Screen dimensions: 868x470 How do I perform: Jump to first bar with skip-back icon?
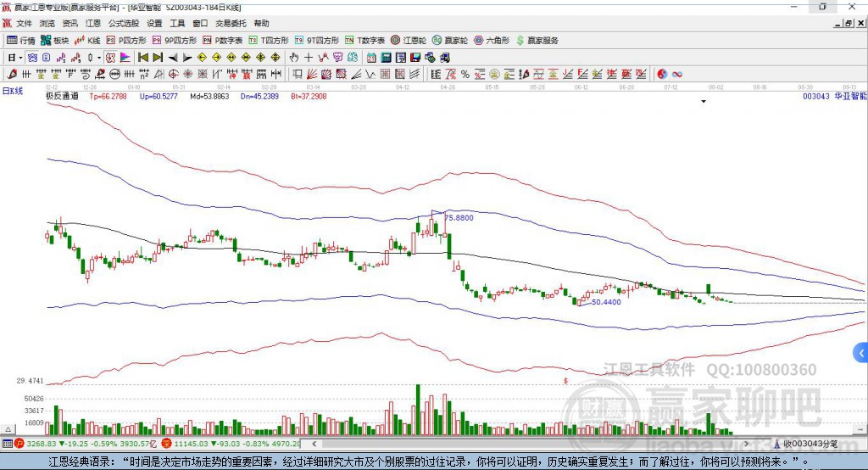pyautogui.click(x=142, y=58)
